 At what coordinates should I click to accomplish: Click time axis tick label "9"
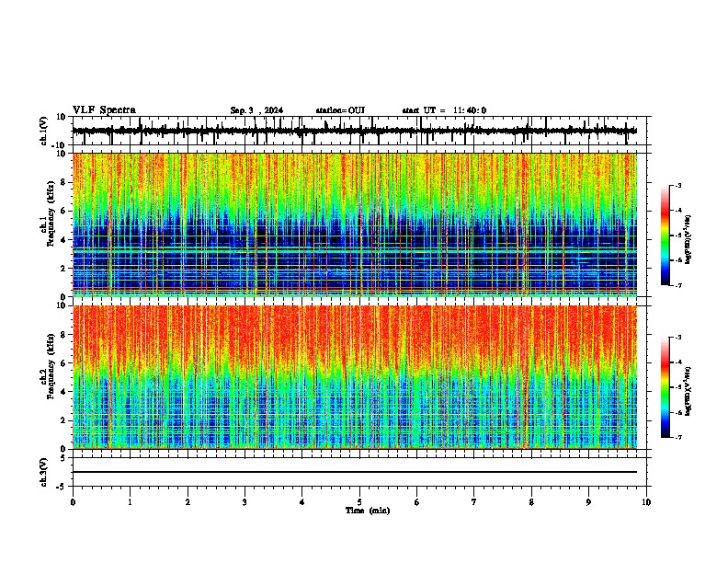588,502
